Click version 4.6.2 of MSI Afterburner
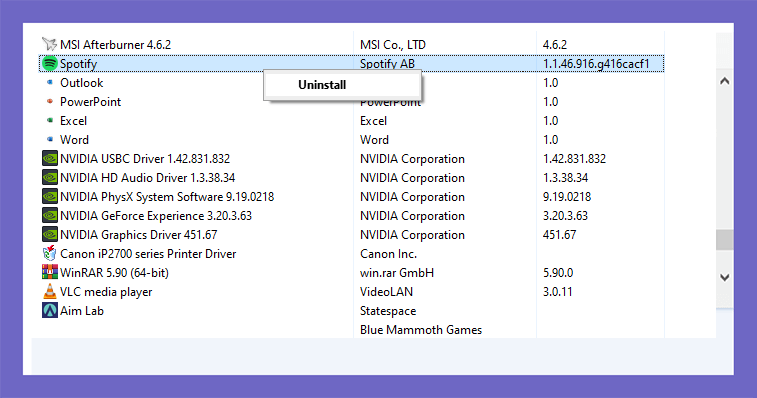Screen dimensions: 757x398 pos(555,45)
